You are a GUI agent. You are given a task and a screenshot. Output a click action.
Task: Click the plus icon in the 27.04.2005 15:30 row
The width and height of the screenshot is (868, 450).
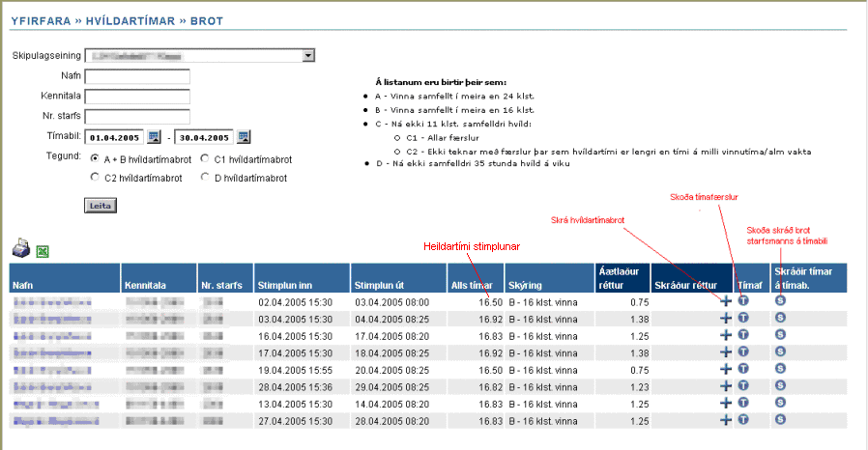tap(726, 420)
